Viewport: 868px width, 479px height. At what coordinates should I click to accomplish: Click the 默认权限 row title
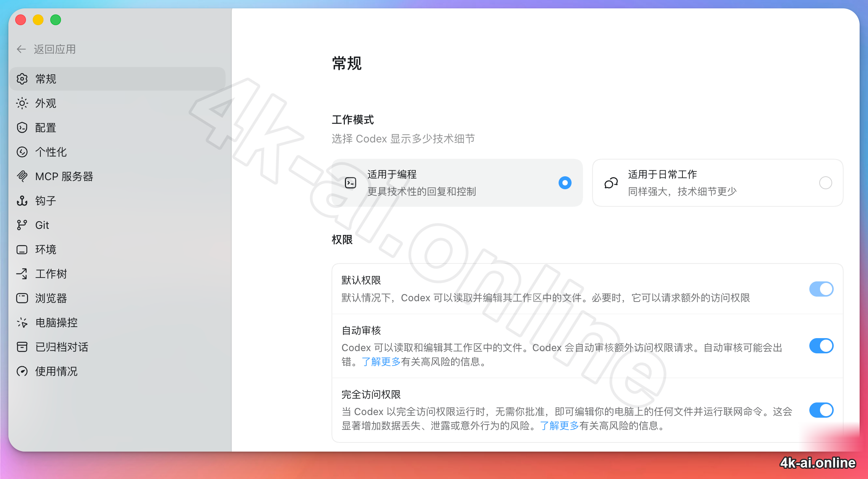361,280
